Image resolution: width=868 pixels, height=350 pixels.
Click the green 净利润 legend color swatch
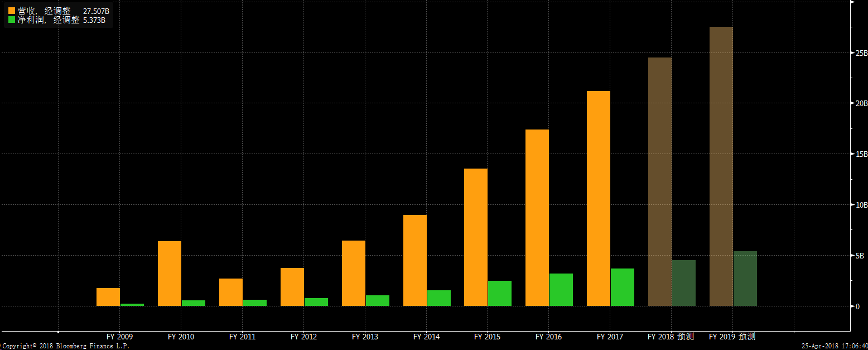[x=12, y=20]
